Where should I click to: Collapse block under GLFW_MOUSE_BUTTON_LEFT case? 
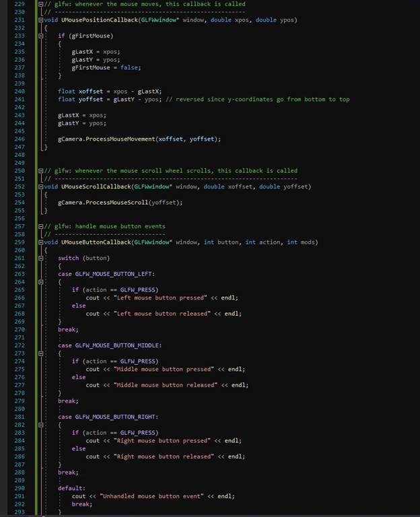point(41,282)
